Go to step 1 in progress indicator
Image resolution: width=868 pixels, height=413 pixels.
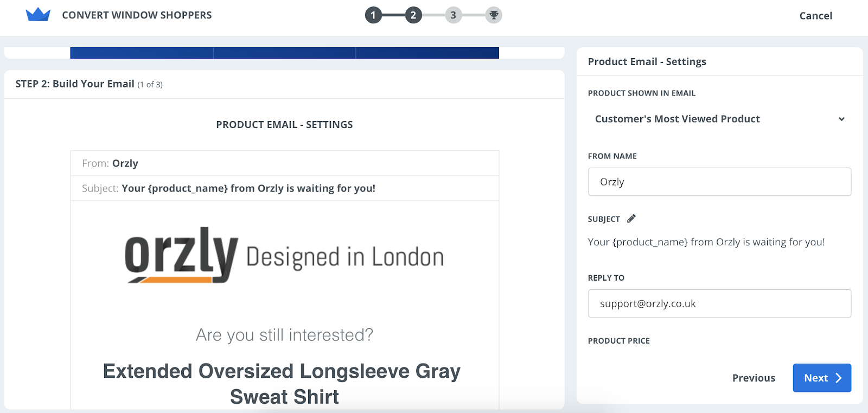[x=373, y=15]
